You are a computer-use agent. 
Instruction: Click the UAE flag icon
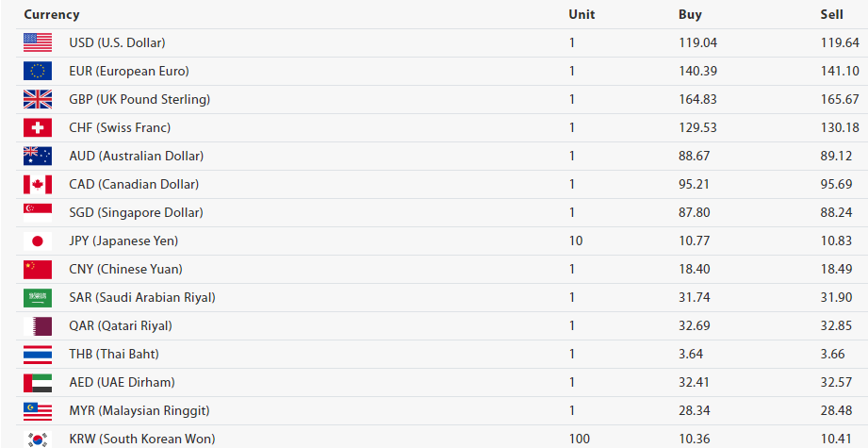point(38,382)
